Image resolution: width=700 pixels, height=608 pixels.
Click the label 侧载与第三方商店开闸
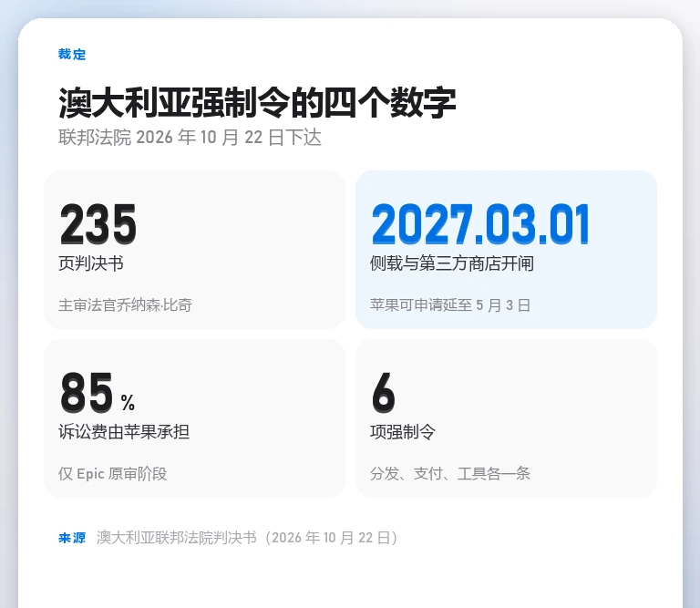tap(452, 263)
